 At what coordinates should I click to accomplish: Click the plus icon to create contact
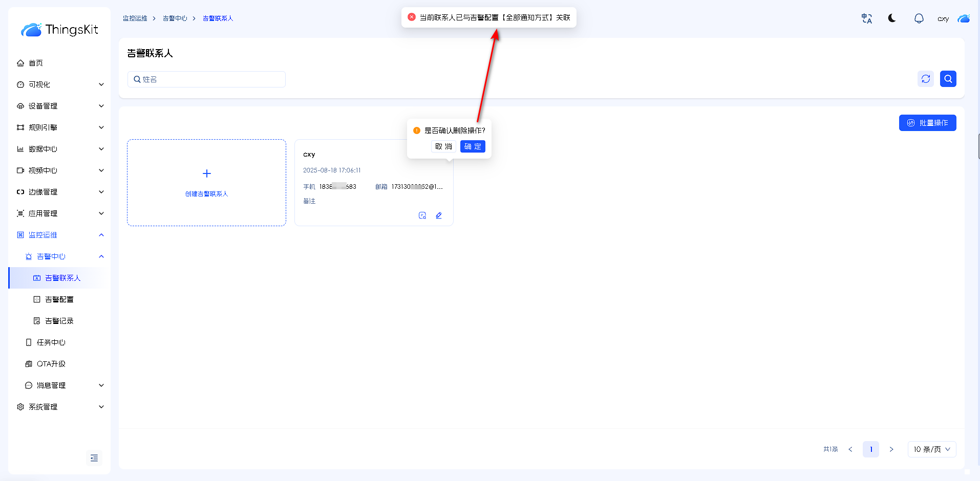(x=207, y=173)
